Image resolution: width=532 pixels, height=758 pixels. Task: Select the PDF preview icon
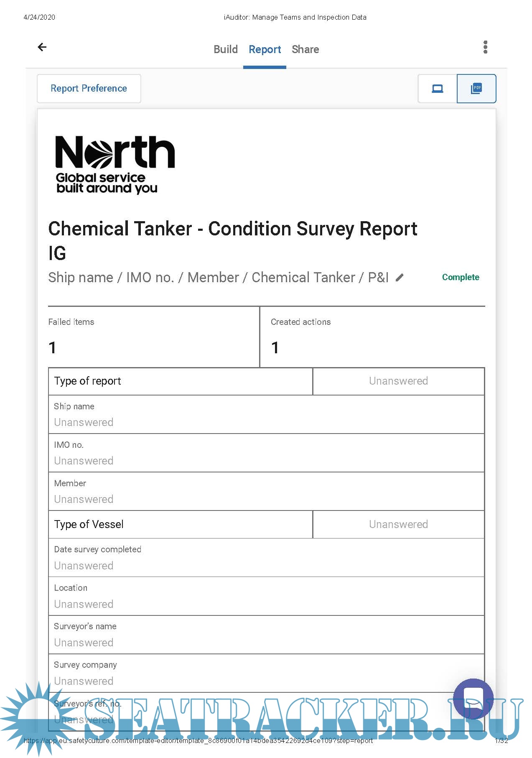pos(476,89)
